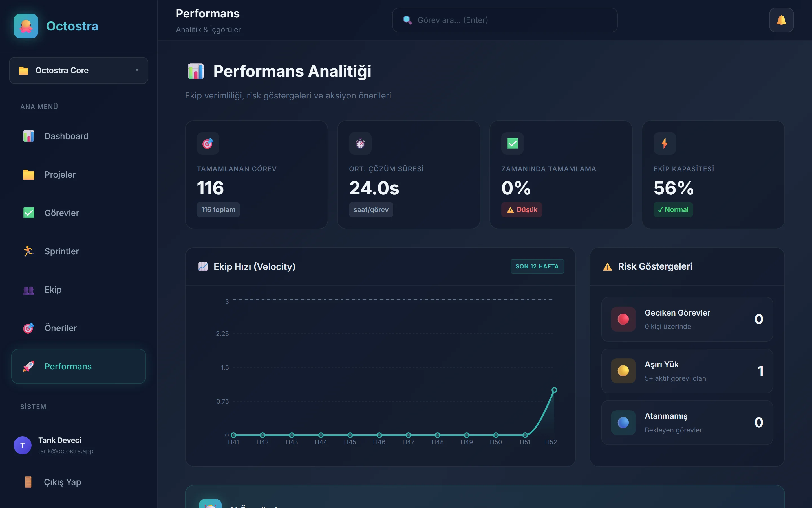Click the Görevler checkmark icon
This screenshot has width=812, height=508.
point(28,213)
